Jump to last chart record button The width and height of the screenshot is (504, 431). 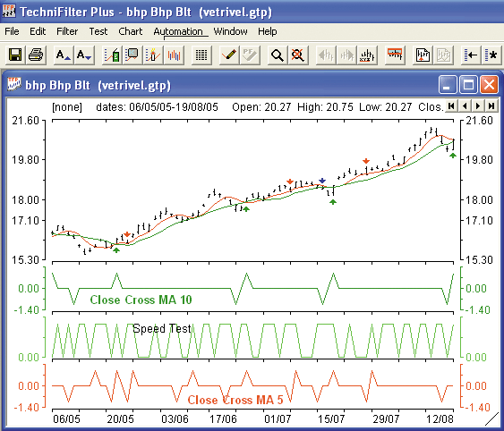pos(491,106)
